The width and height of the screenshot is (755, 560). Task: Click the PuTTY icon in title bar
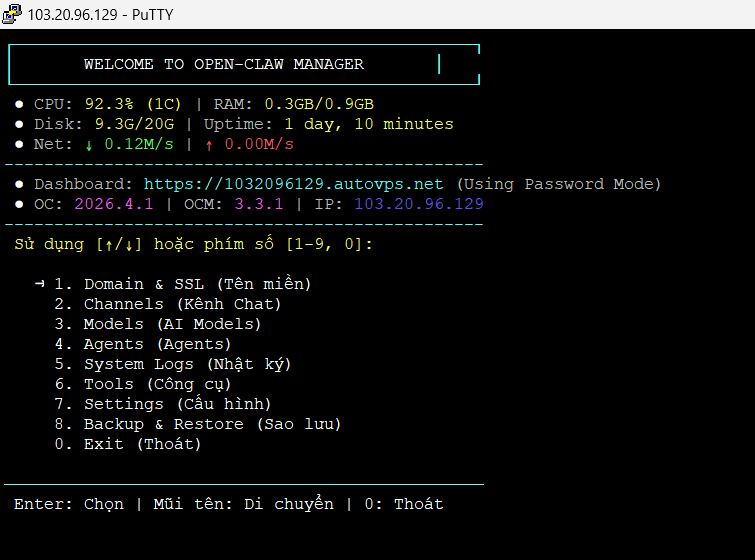tap(12, 14)
